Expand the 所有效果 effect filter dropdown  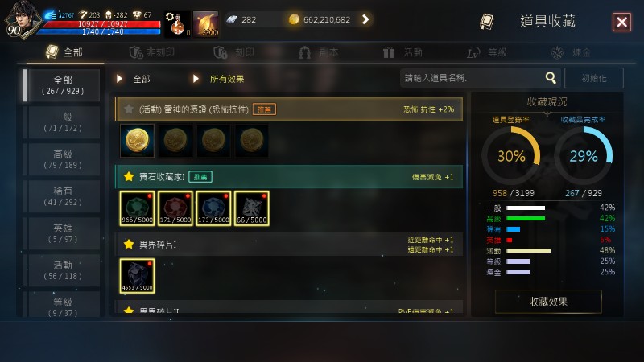click(219, 79)
